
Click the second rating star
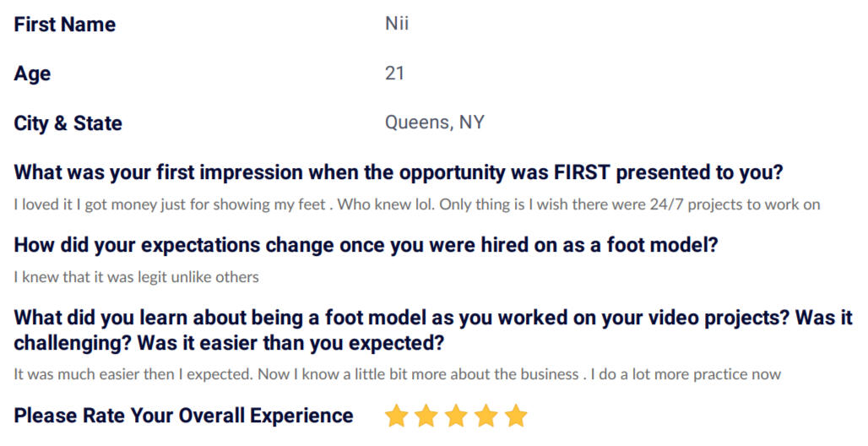coord(426,416)
